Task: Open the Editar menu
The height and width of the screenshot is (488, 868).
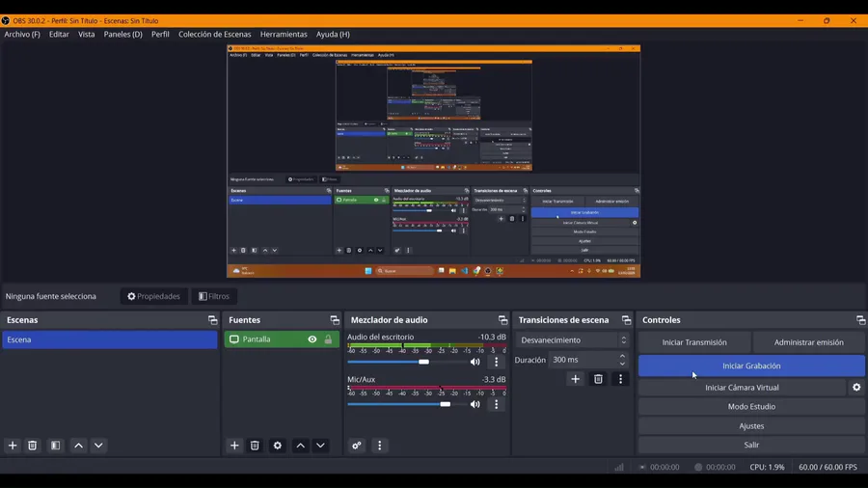Action: 59,35
